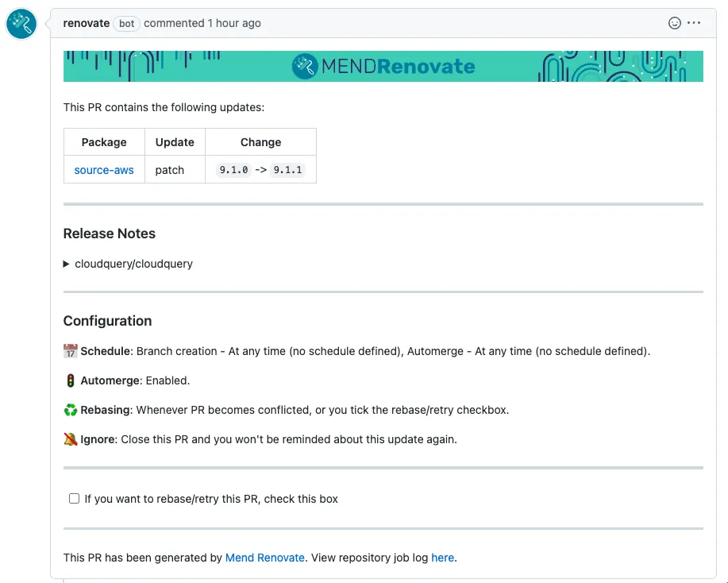Click the Mend logo in banner
728x583 pixels.
[305, 66]
